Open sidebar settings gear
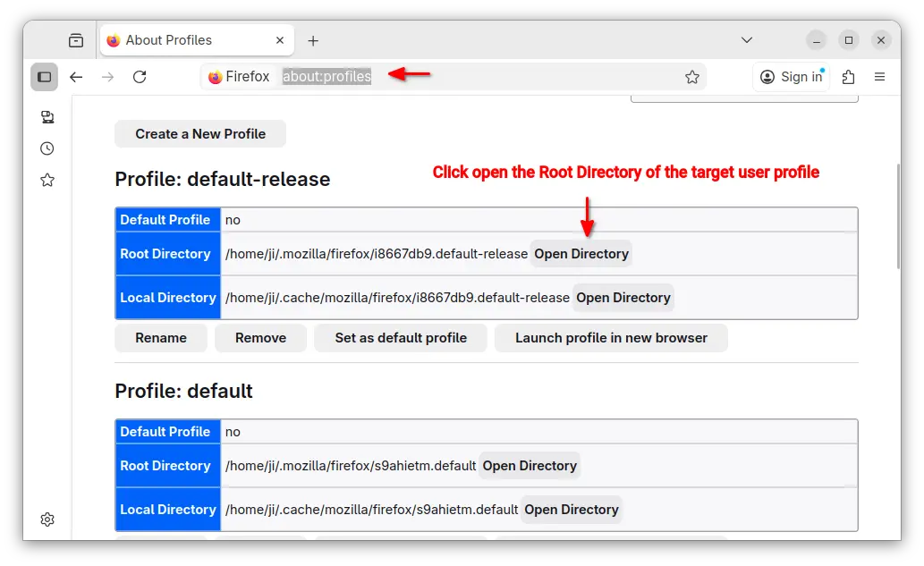 pyautogui.click(x=47, y=520)
